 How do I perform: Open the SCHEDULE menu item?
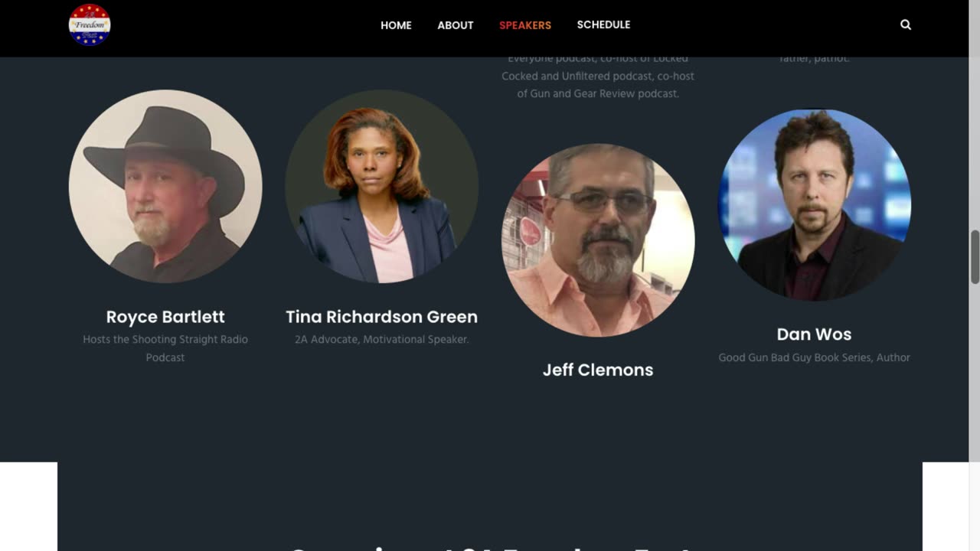pos(603,24)
